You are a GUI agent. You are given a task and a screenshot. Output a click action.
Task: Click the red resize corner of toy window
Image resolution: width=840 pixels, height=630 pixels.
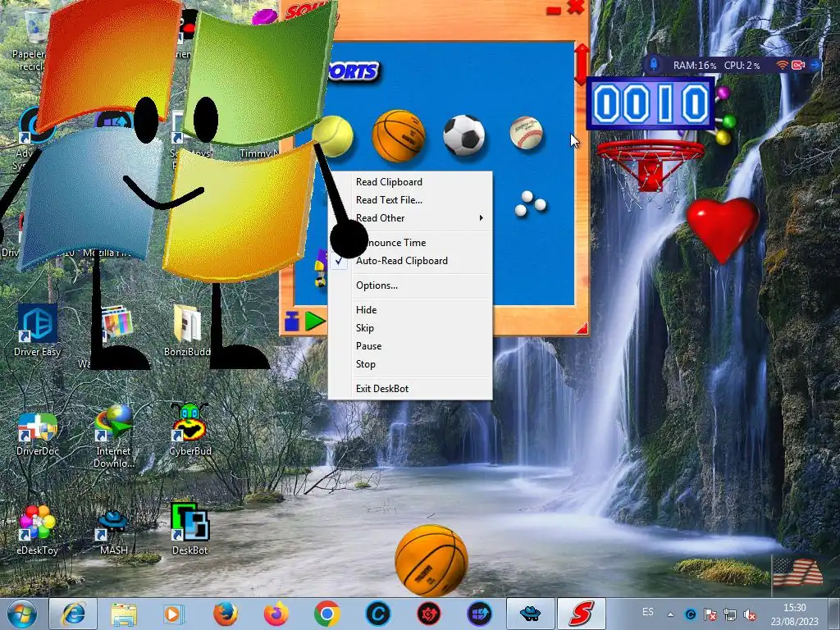coord(582,328)
